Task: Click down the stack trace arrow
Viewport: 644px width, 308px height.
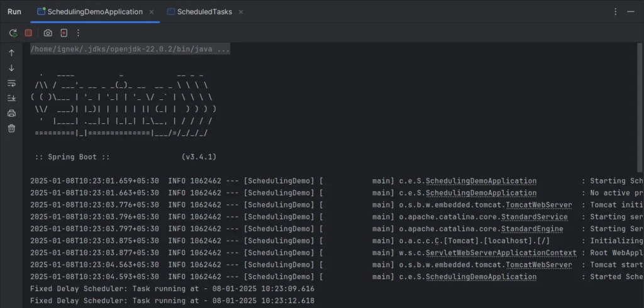Action: pos(11,68)
